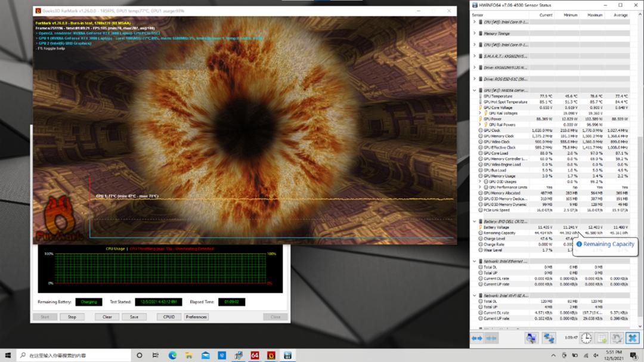Click the Preferences button
This screenshot has height=362, width=644.
click(196, 317)
